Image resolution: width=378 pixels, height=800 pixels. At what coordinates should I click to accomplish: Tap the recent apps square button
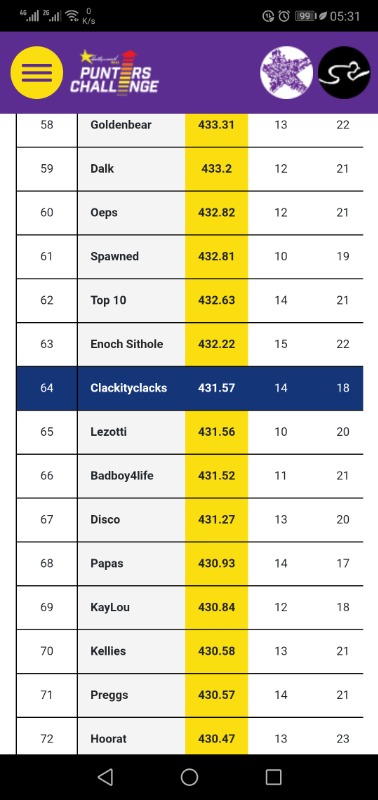pyautogui.click(x=273, y=777)
